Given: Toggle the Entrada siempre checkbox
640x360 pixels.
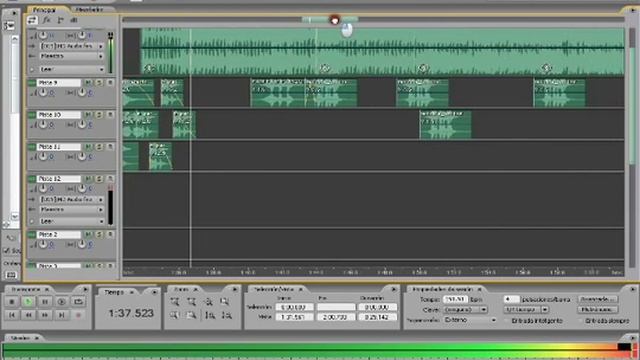Looking at the screenshot, I should (581, 321).
